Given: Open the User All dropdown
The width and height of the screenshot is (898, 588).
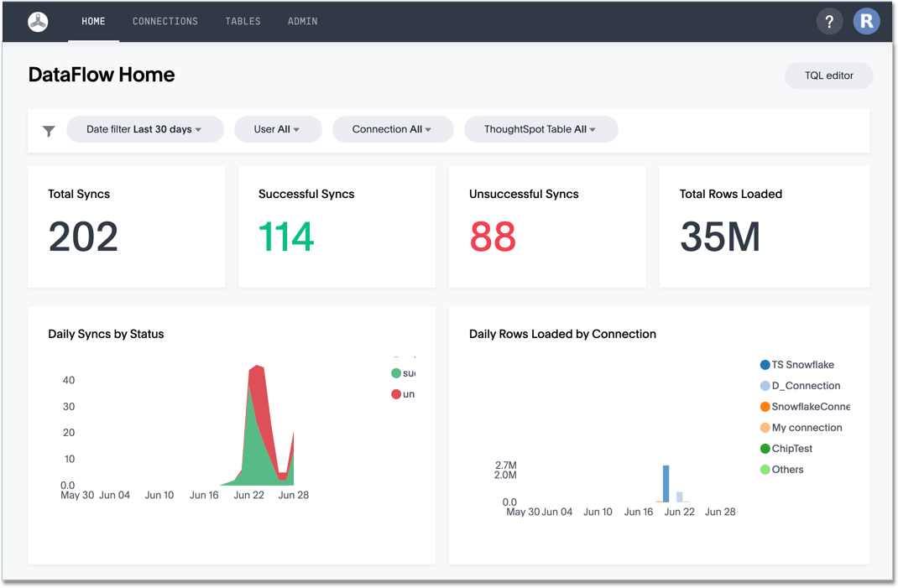Looking at the screenshot, I should click(x=278, y=129).
